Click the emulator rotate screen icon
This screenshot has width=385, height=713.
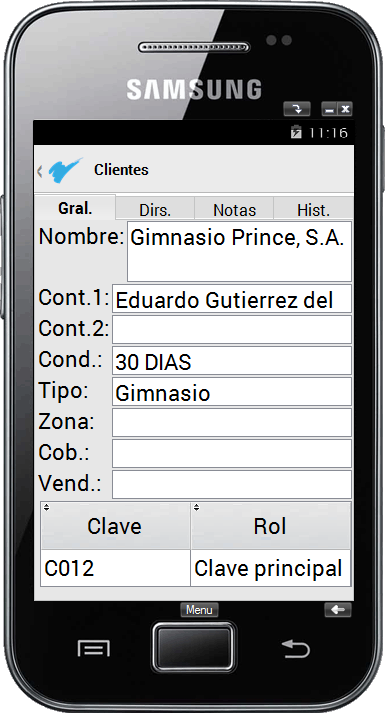pos(297,109)
